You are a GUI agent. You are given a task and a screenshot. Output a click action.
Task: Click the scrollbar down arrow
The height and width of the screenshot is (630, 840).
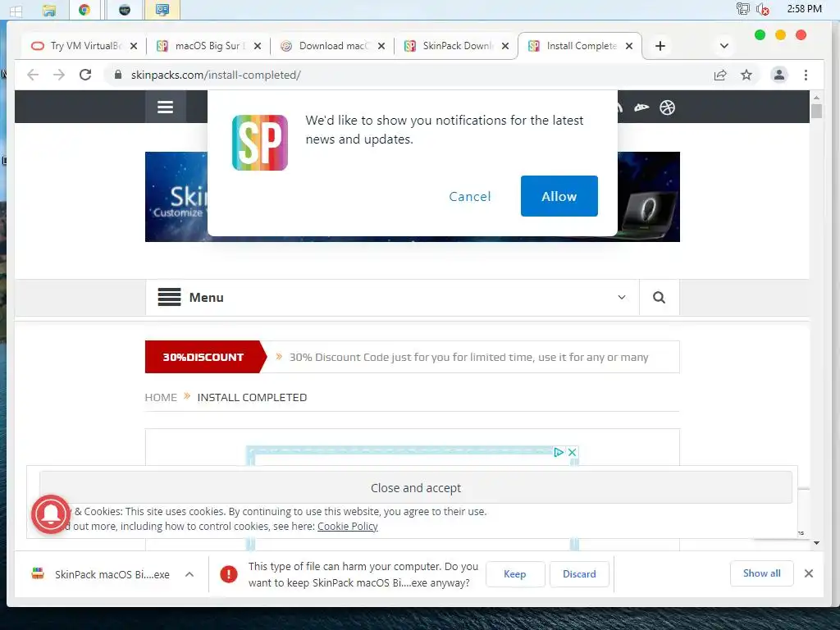816,543
